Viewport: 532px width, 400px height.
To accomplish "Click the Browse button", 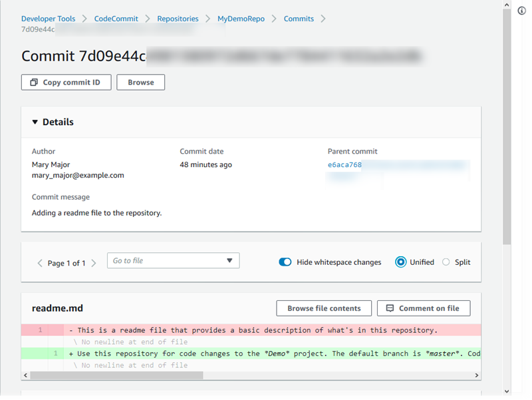I will click(x=140, y=83).
